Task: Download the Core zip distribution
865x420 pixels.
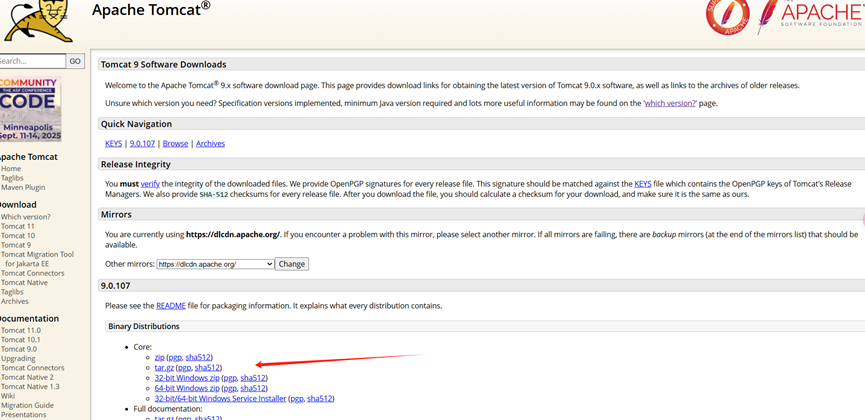Action: coord(159,358)
